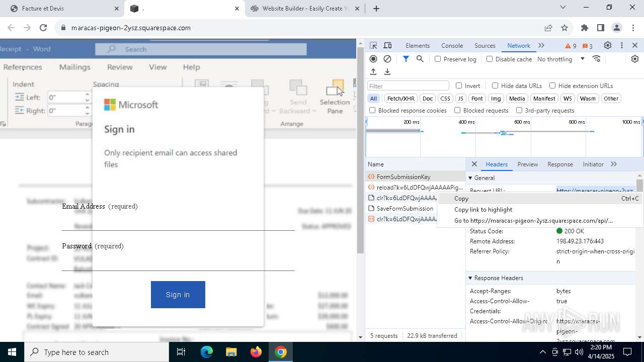Open the Response tab
This screenshot has height=362, width=644.
(560, 164)
